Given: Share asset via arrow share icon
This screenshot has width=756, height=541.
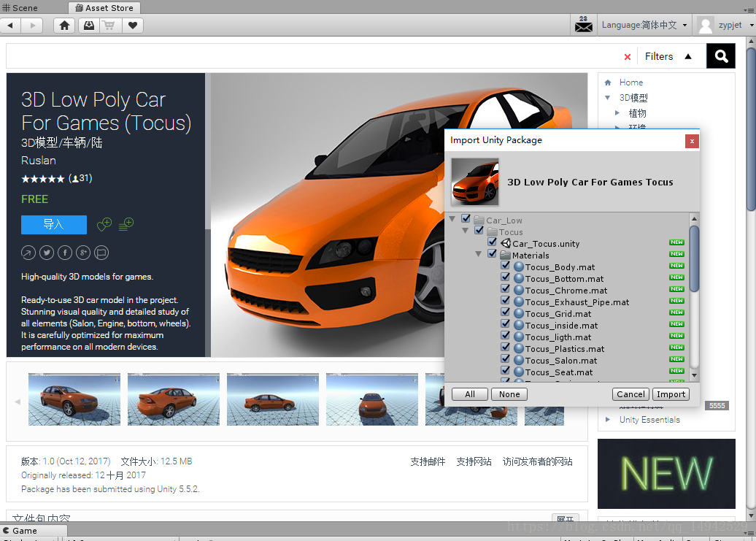Looking at the screenshot, I should pyautogui.click(x=28, y=252).
